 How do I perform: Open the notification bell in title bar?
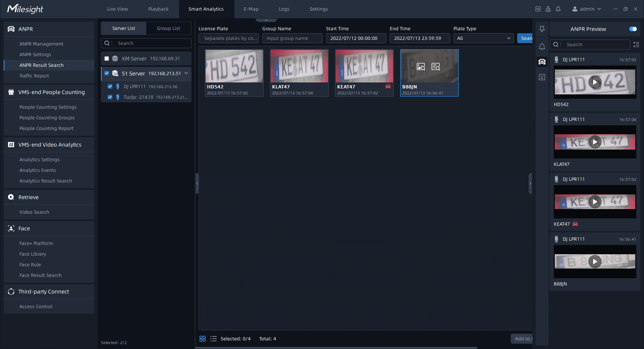tap(558, 9)
